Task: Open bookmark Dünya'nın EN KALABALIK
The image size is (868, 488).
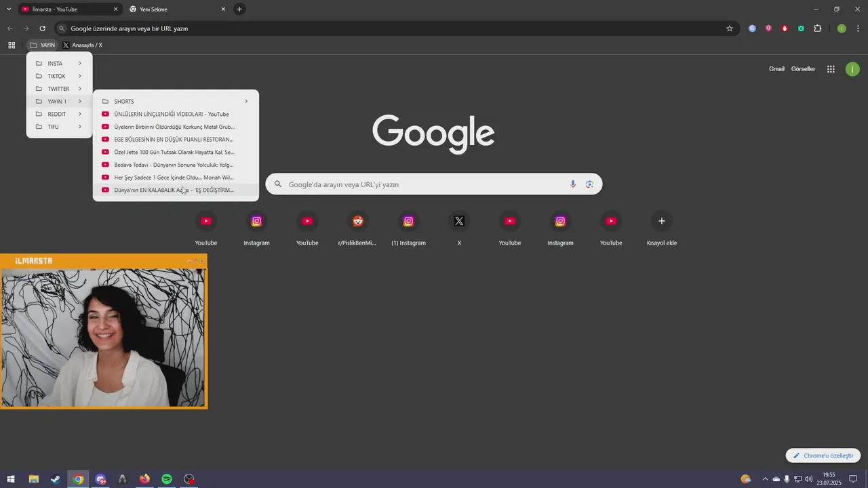Action: pyautogui.click(x=176, y=190)
